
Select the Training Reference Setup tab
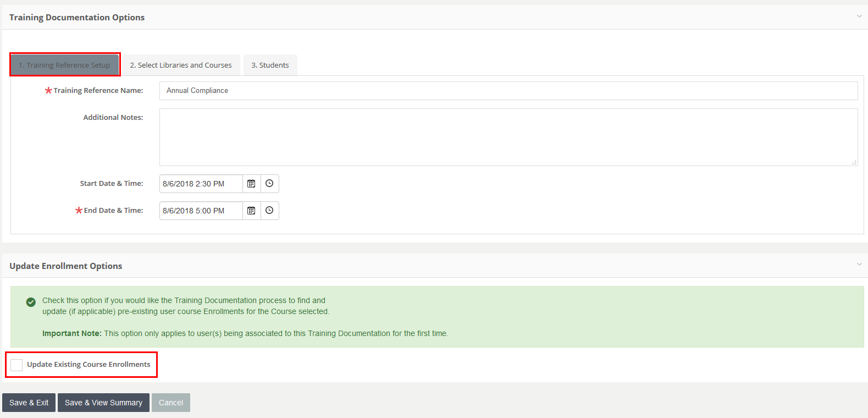65,65
